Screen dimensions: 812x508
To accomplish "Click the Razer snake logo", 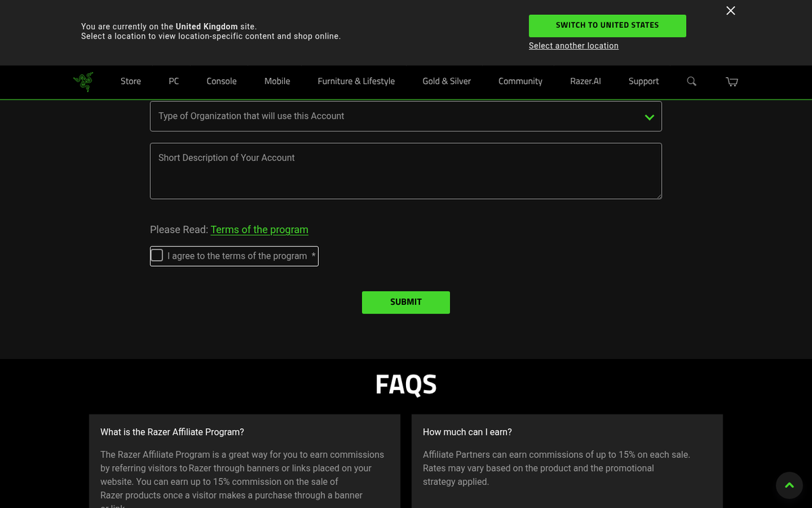I will [x=83, y=81].
